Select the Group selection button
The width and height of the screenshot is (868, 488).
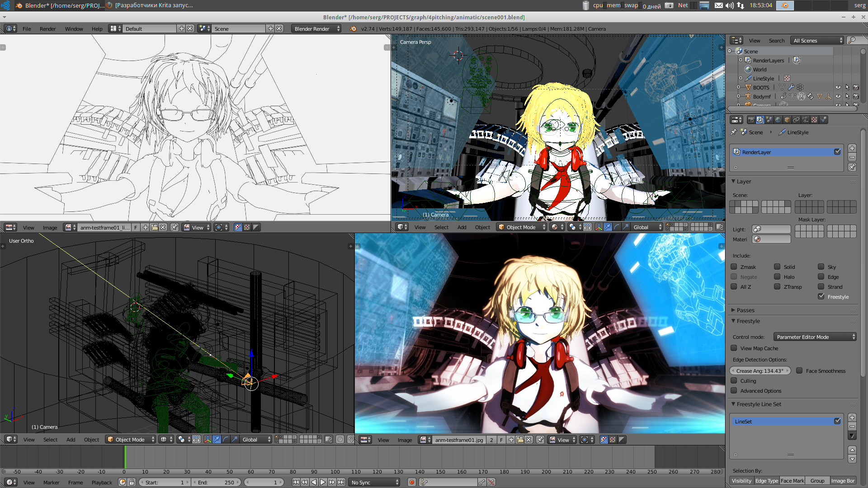click(x=817, y=480)
